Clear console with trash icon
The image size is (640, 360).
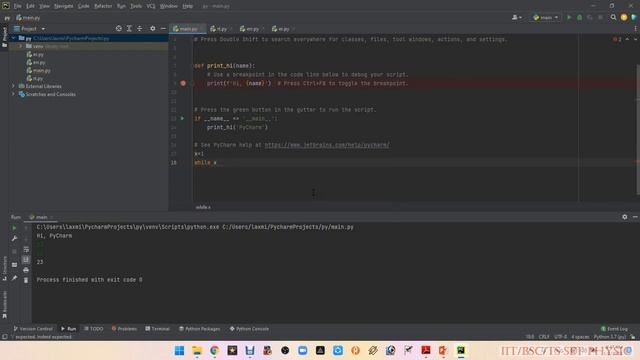[x=26, y=280]
